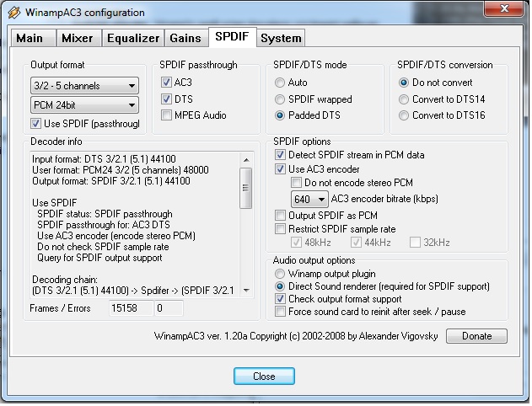Click 'SPDIF passthrough for: AC3 DTS' line
This screenshot has width=532, height=406.
(x=104, y=225)
